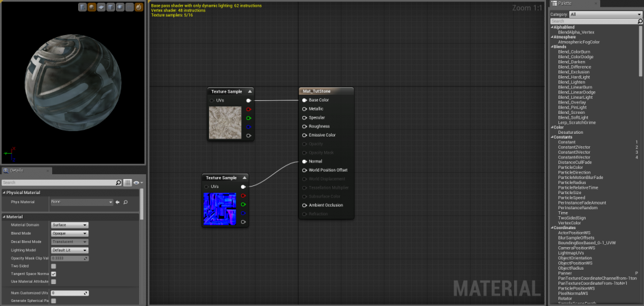This screenshot has height=306, width=644.
Task: Select Constant3Vector in the Palette
Action: (574, 152)
